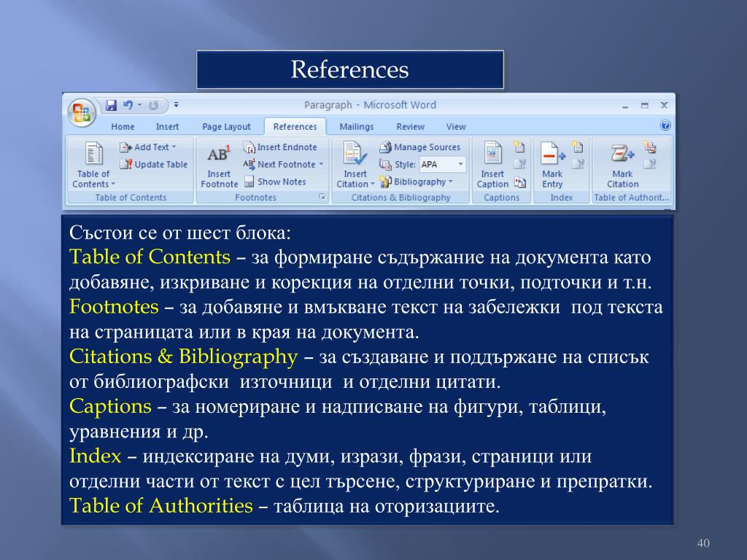Click the 'Citations & Bibliography' group label
The width and height of the screenshot is (747, 560).
click(x=400, y=197)
